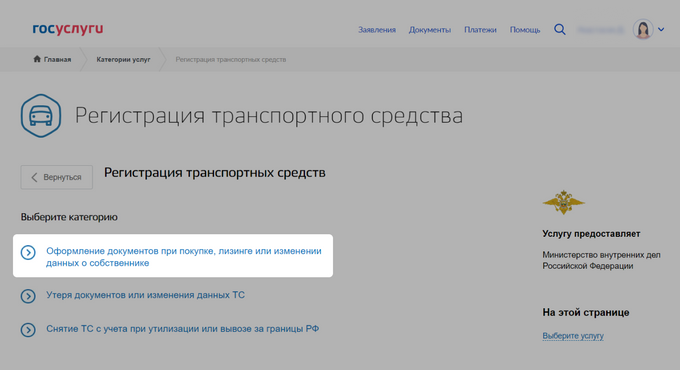Screen dimensions: 680x370
Task: Click the car hexagon icon
Action: (x=41, y=116)
